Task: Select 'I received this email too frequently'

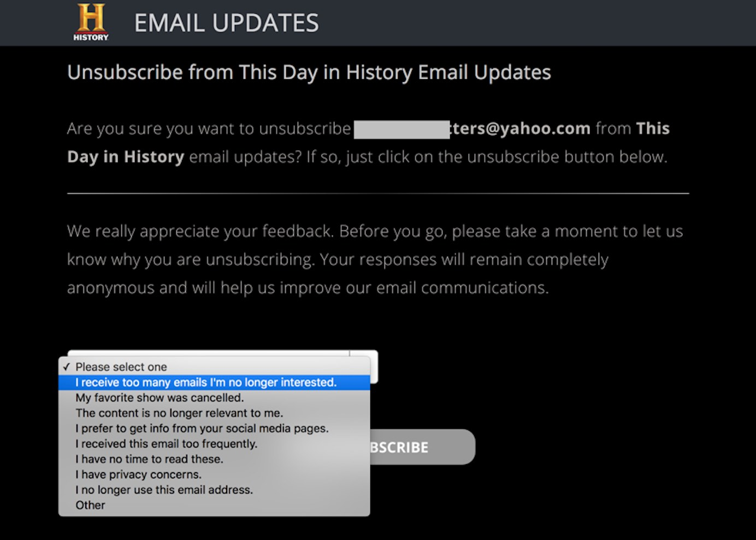Action: [166, 443]
